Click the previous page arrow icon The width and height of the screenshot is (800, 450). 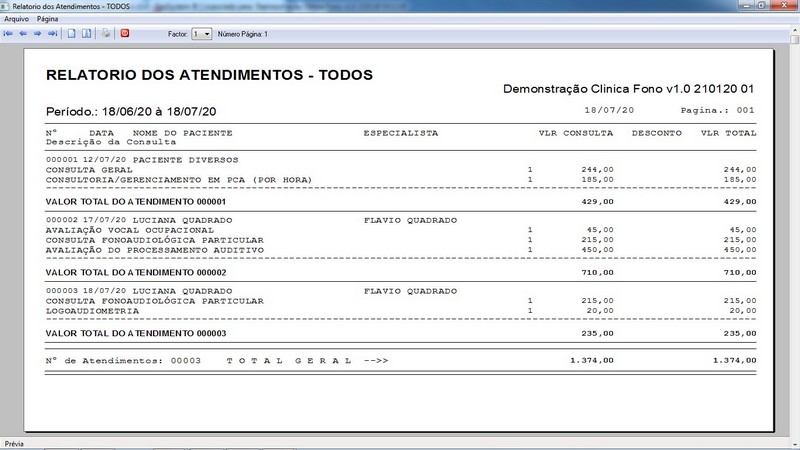point(22,33)
